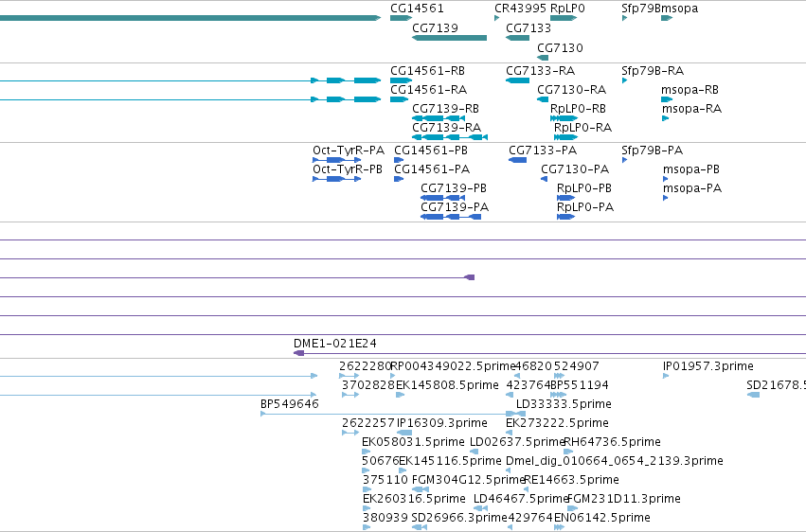Click the 2622257 cDNA feature
Viewport: 806px width, 532px height.
click(350, 433)
